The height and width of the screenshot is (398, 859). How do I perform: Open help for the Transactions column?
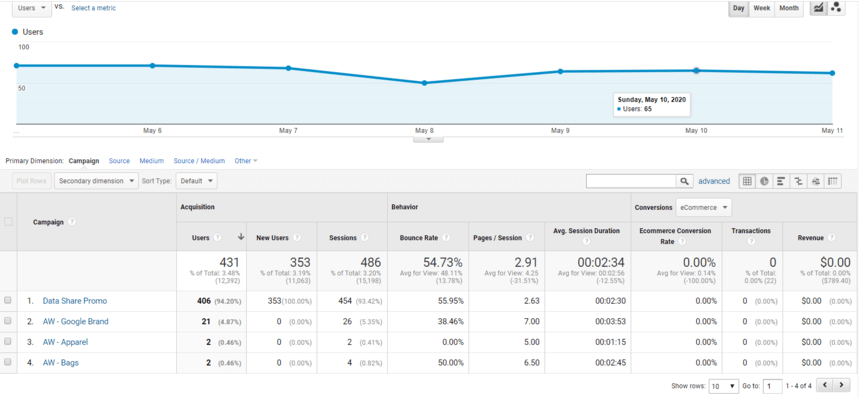click(751, 241)
